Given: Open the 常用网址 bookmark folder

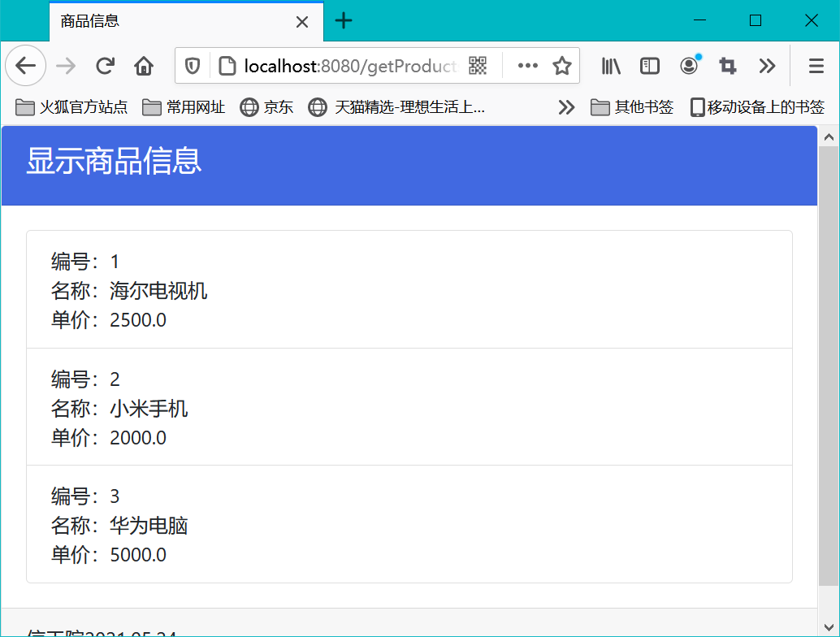Looking at the screenshot, I should click(x=184, y=107).
